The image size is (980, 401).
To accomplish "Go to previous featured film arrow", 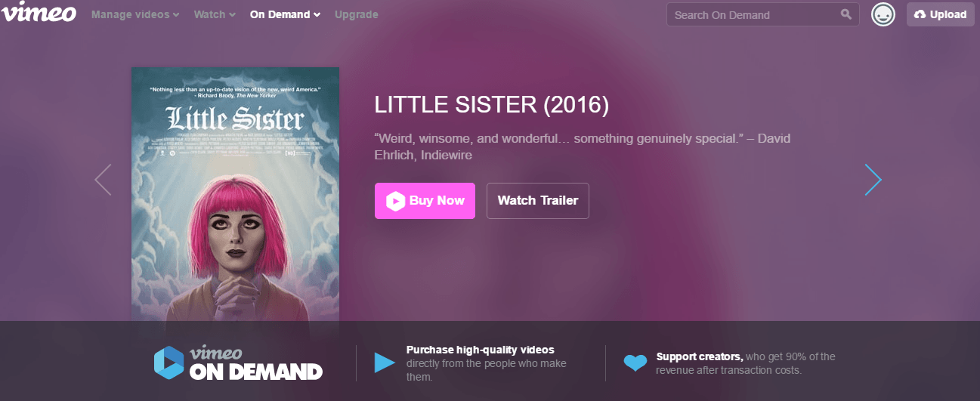I will point(103,180).
